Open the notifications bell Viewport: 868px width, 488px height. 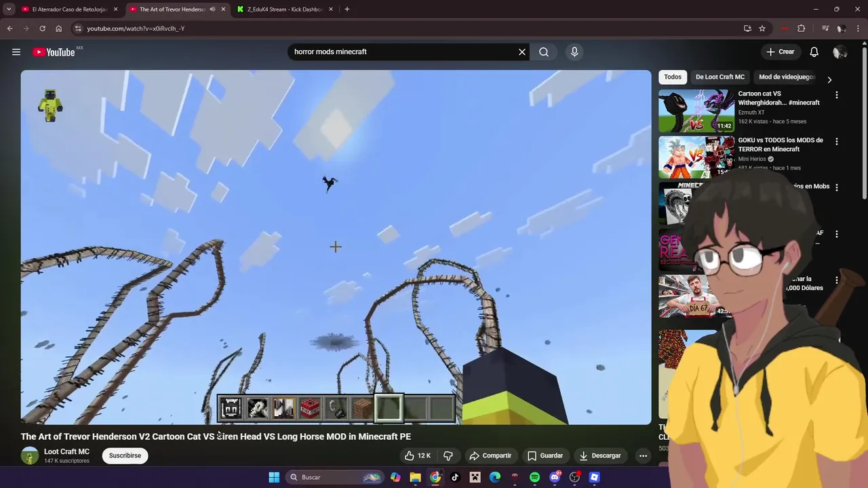click(814, 52)
